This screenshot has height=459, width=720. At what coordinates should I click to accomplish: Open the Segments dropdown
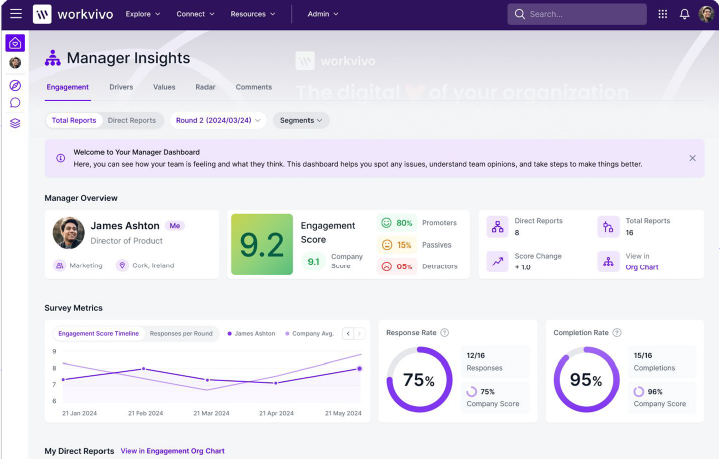[x=301, y=120]
